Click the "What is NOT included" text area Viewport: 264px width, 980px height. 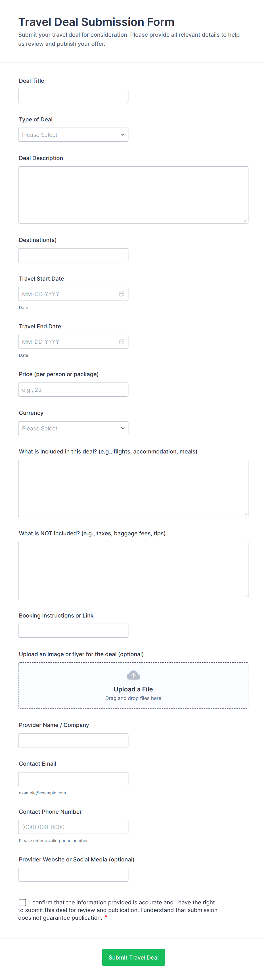click(x=133, y=570)
